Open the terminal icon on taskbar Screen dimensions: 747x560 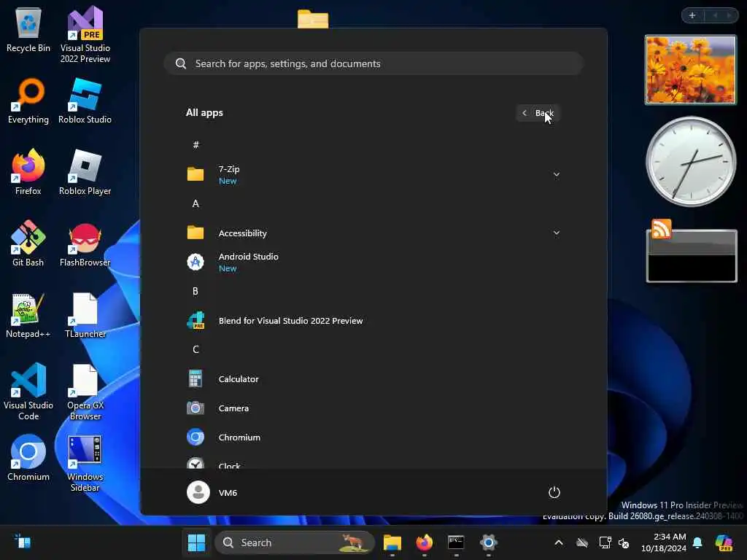click(x=456, y=542)
